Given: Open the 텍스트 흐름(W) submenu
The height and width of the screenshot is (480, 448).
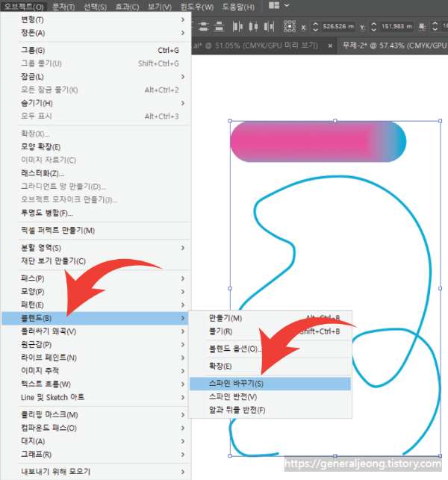Looking at the screenshot, I should pos(96,384).
